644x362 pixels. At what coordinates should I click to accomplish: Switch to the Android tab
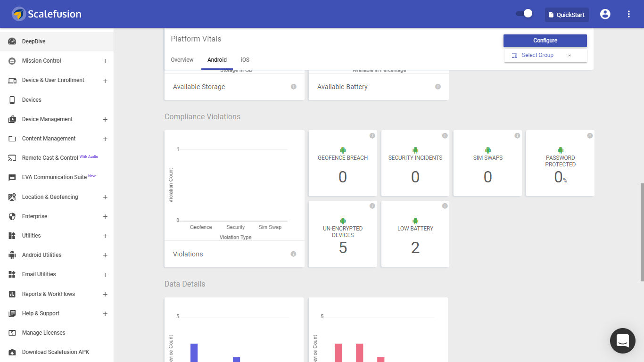217,60
